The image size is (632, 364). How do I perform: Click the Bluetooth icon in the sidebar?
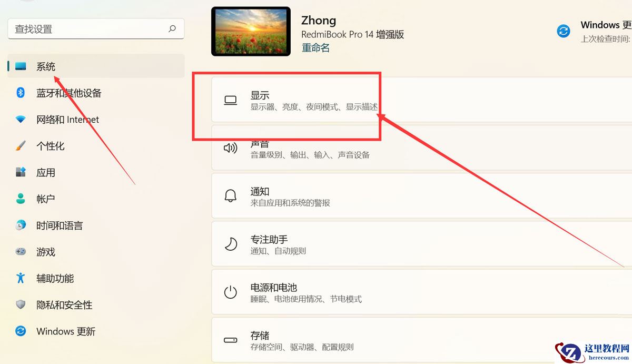[x=20, y=93]
